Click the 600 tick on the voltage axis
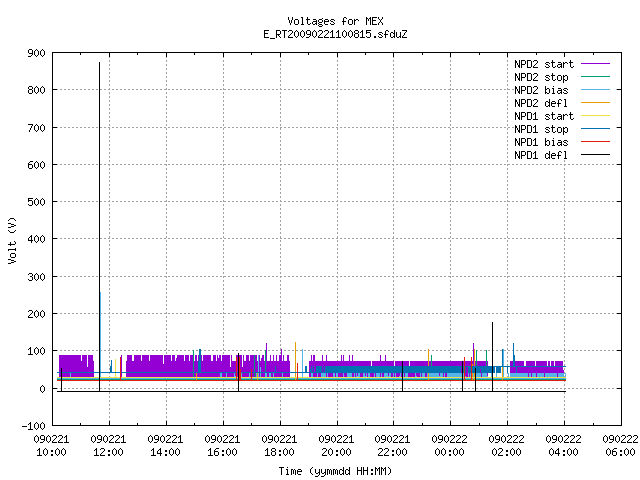 pos(36,165)
